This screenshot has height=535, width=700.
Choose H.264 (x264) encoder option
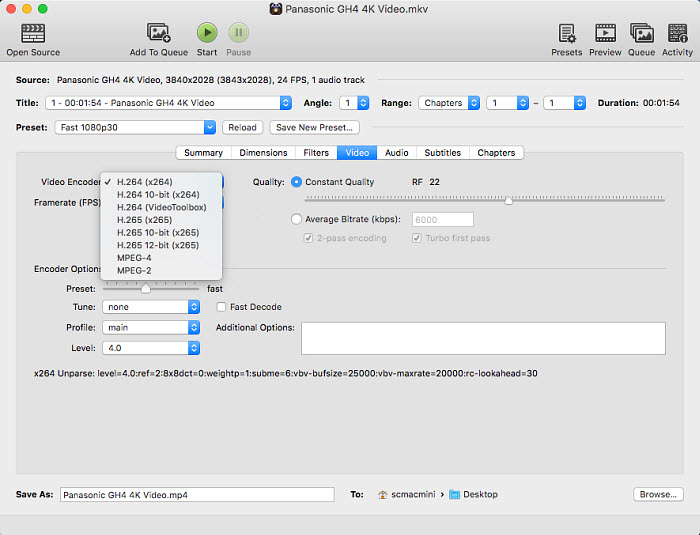(161, 182)
